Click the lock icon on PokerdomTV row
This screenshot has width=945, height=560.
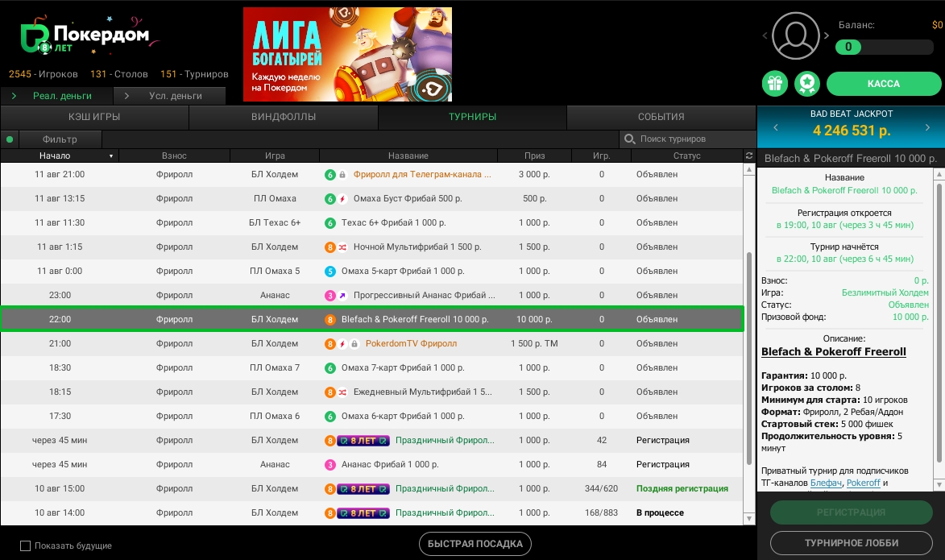pos(354,343)
